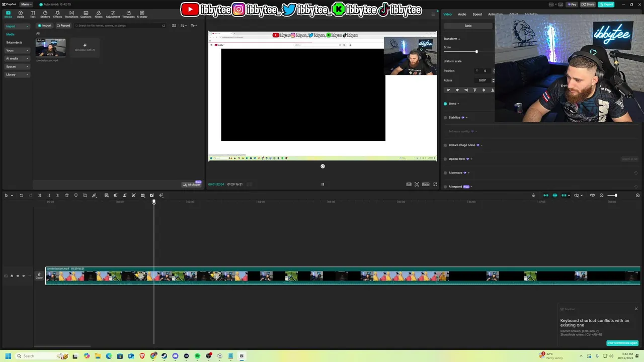Image resolution: width=644 pixels, height=362 pixels.
Task: Enable the AI expand checkbox
Action: (x=445, y=187)
